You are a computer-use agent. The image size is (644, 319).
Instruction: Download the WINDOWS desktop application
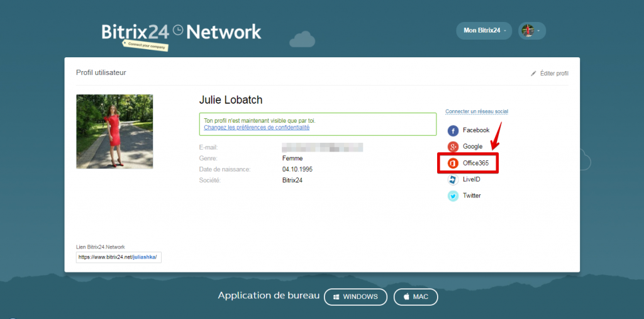point(356,297)
